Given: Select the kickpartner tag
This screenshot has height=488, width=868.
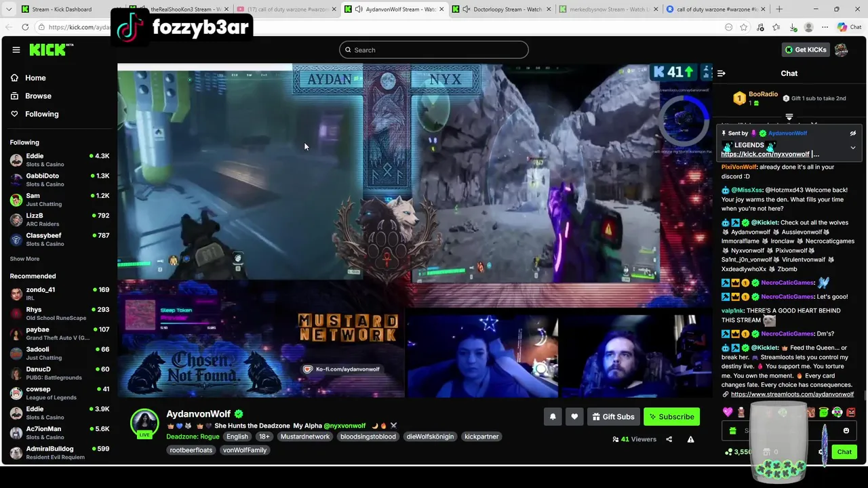Looking at the screenshot, I should pos(481,436).
